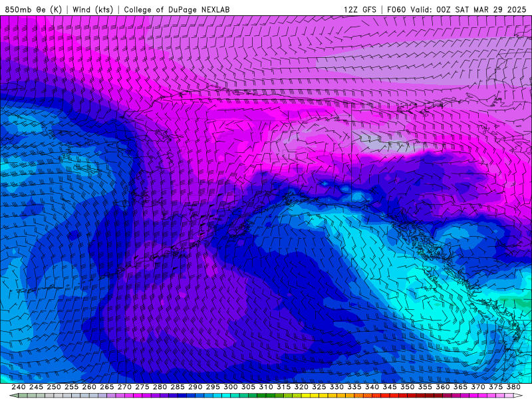
Task: Click the 315 legend value
Action: tap(283, 387)
